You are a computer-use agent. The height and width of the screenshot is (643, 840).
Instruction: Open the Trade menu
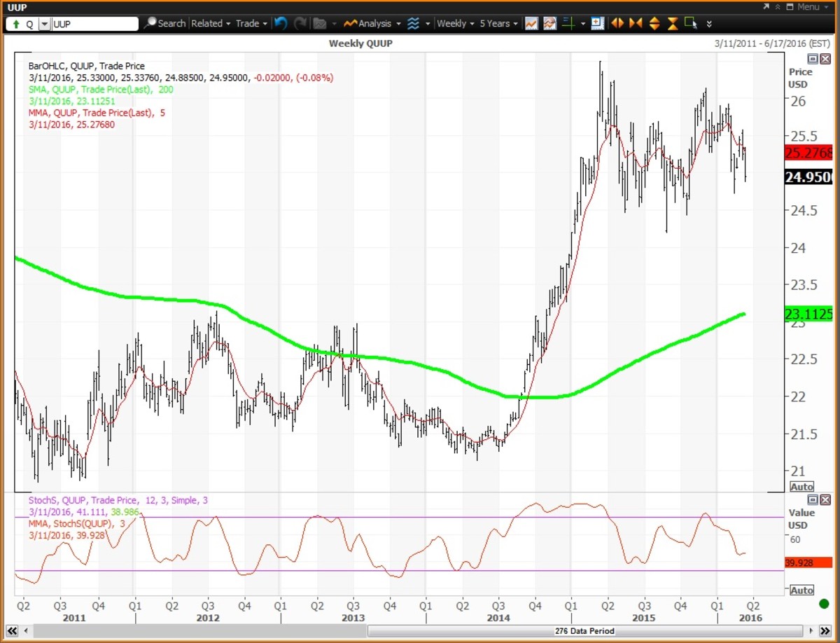point(251,23)
